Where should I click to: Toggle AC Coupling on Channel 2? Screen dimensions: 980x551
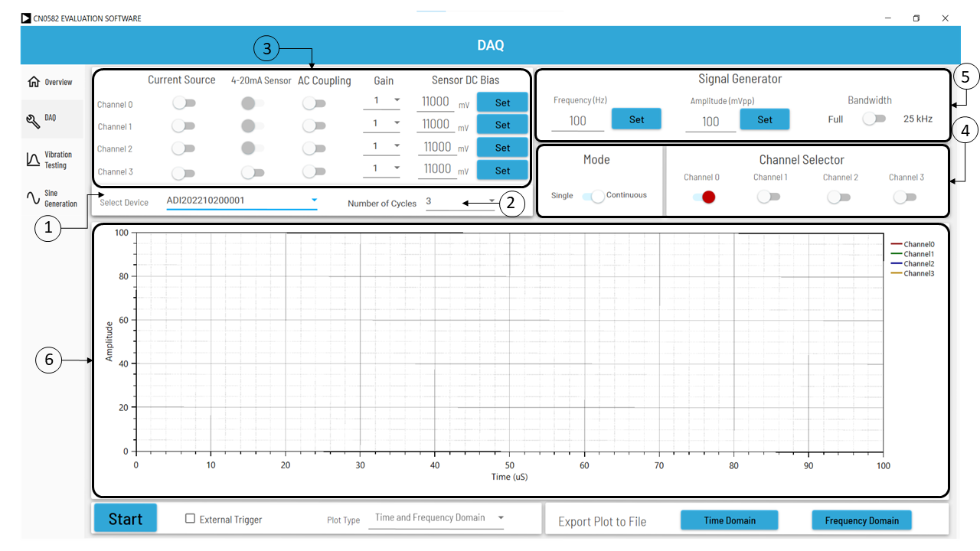click(314, 148)
